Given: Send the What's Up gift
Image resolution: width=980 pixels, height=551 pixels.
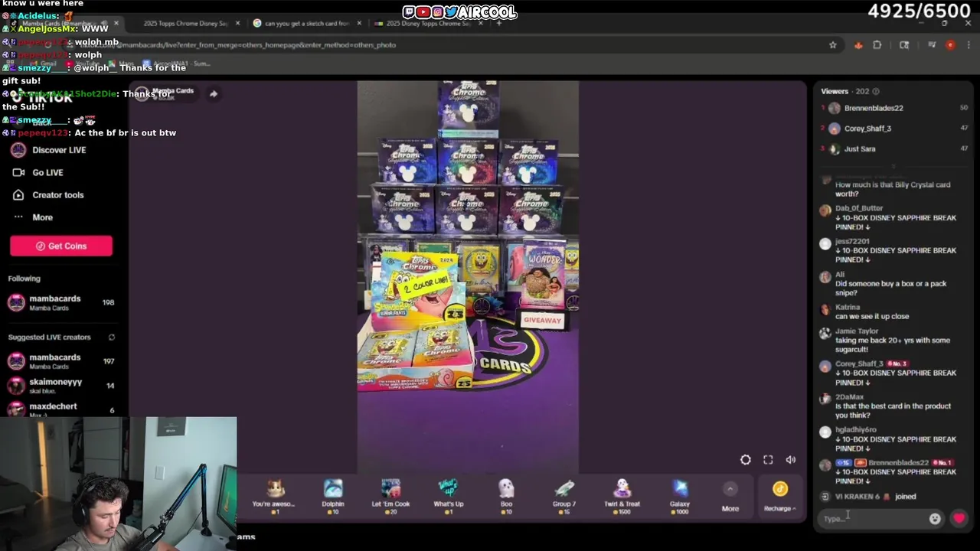Looking at the screenshot, I should pyautogui.click(x=448, y=494).
